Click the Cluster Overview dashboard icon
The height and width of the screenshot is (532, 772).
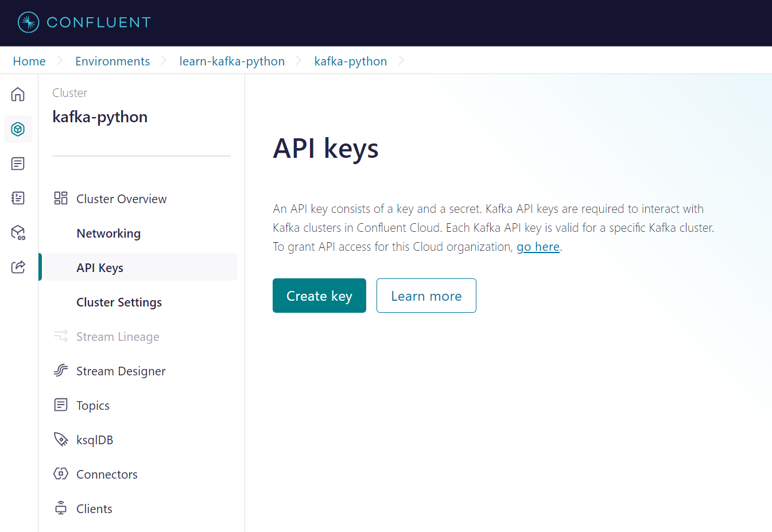(x=61, y=198)
